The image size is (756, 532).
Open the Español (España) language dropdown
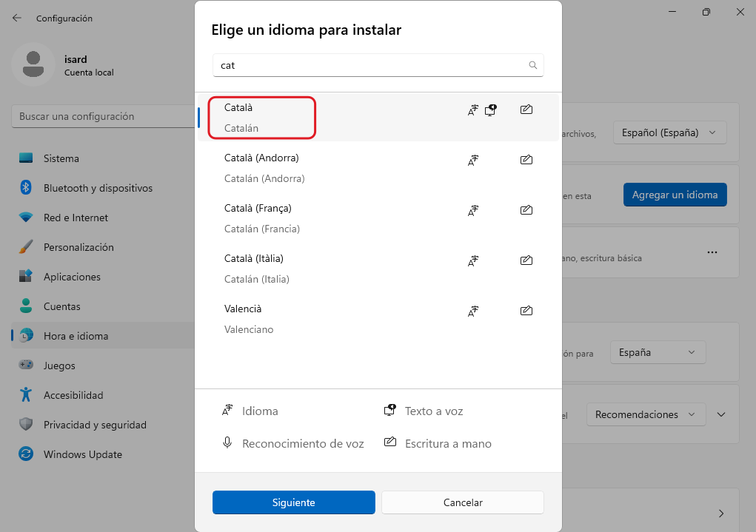coord(669,133)
